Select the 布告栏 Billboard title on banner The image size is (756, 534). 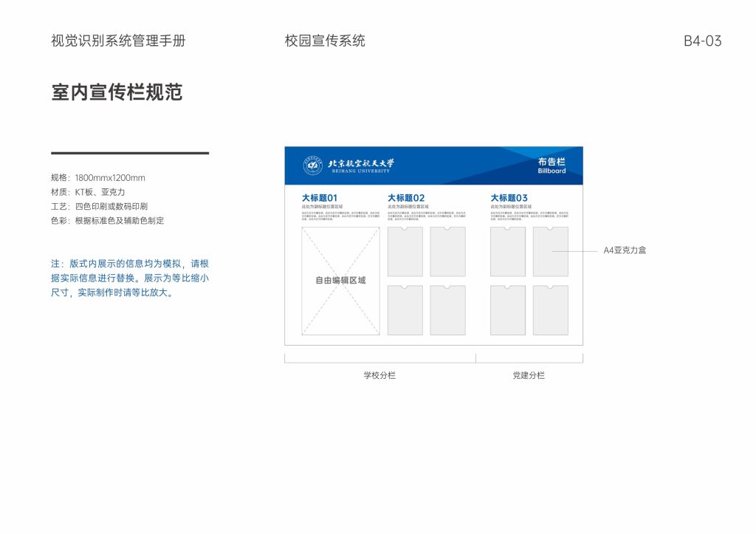point(551,165)
